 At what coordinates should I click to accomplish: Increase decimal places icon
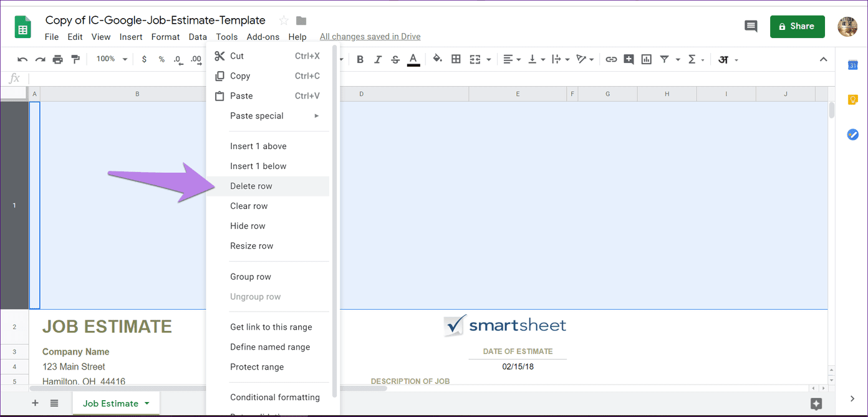196,59
